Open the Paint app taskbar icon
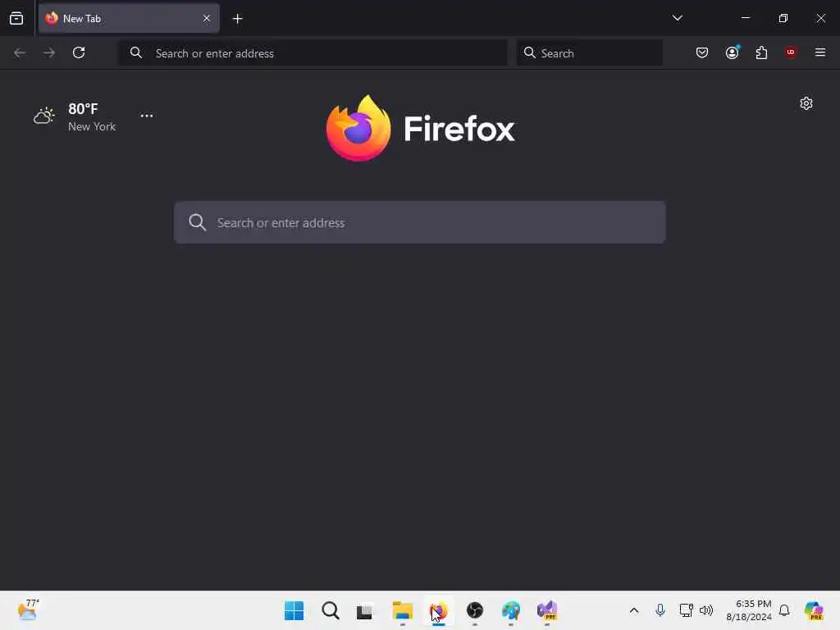The height and width of the screenshot is (630, 840). (511, 610)
